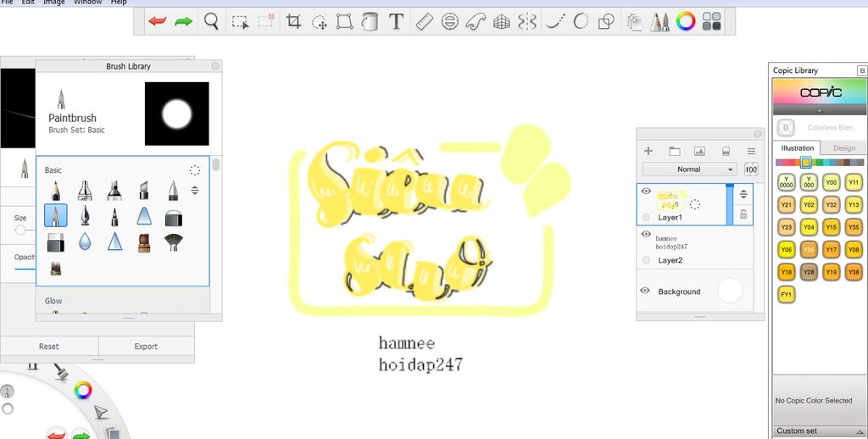The height and width of the screenshot is (439, 868).
Task: Add an image layer in Layer Editor
Action: coord(699,151)
